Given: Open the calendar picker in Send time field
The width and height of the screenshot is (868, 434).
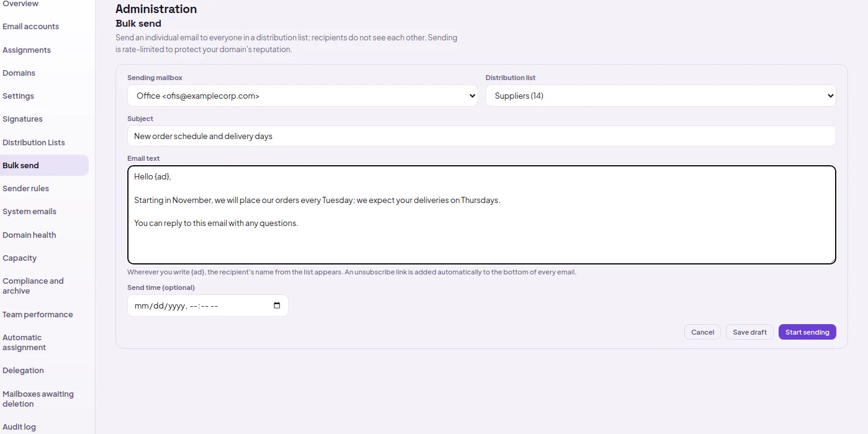Looking at the screenshot, I should pyautogui.click(x=277, y=305).
